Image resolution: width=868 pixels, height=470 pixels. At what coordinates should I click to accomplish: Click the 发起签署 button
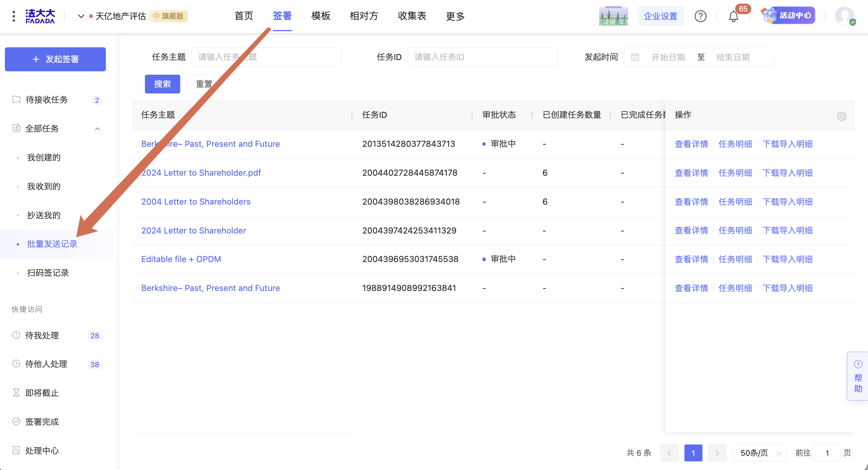click(55, 59)
